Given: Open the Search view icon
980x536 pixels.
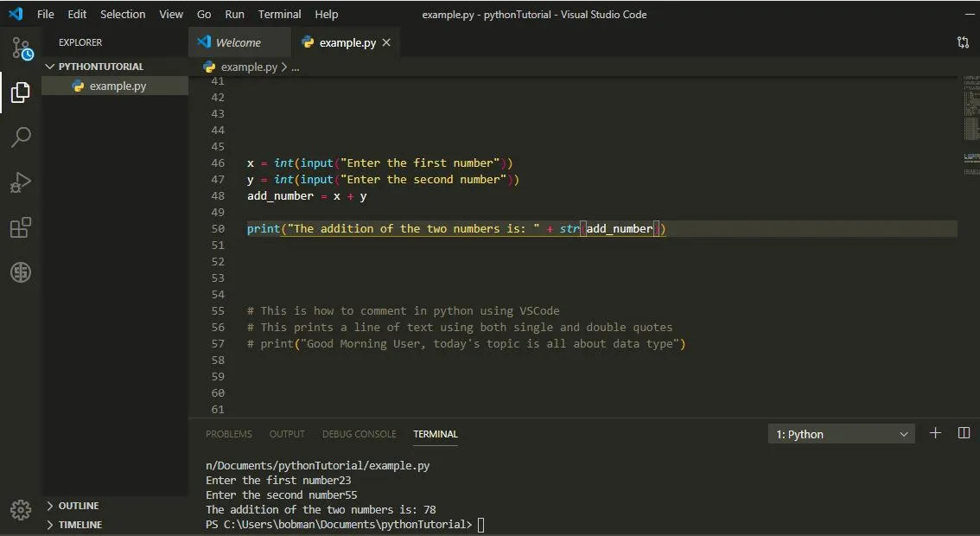Looking at the screenshot, I should click(21, 137).
